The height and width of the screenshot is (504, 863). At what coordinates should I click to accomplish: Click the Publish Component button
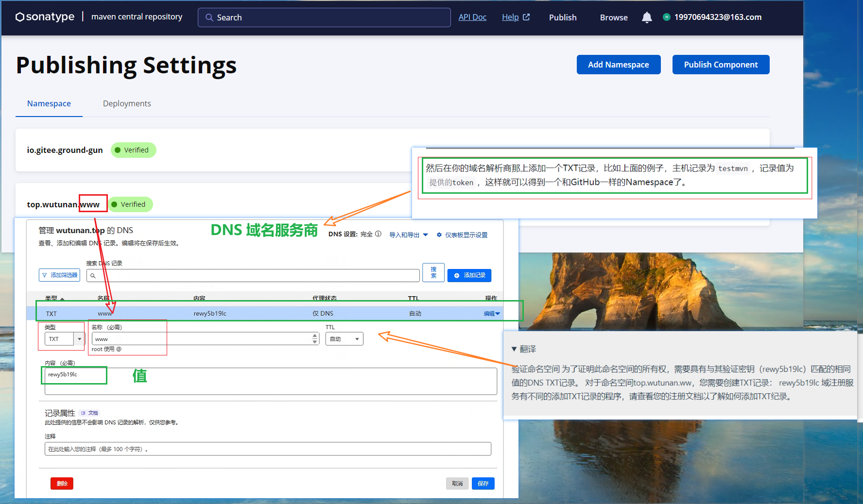coord(721,65)
